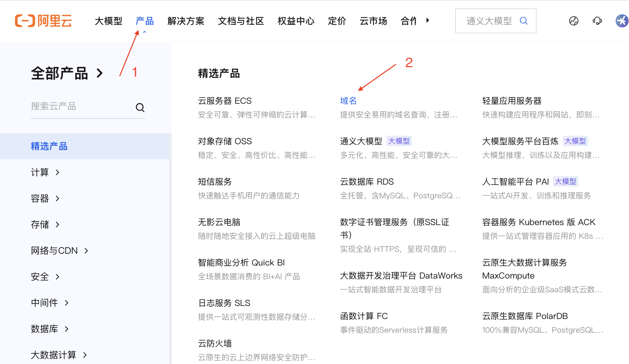Expand the 存储 category
This screenshot has height=364, width=629.
tap(45, 224)
